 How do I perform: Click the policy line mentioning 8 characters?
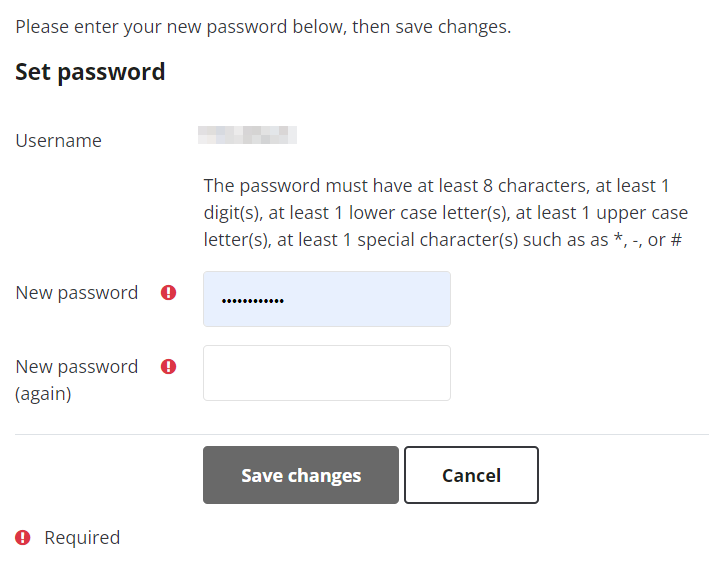click(436, 186)
